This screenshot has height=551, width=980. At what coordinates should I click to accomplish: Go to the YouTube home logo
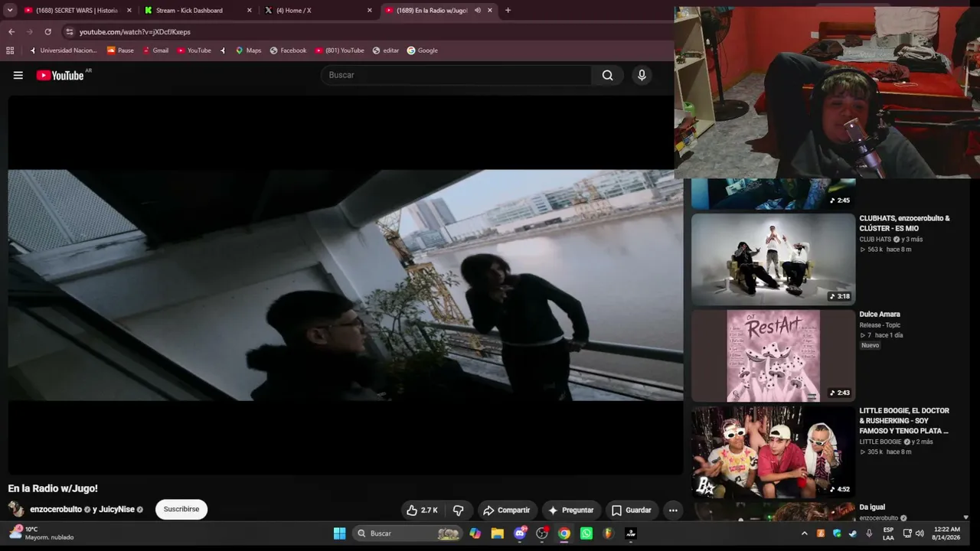[x=60, y=75]
